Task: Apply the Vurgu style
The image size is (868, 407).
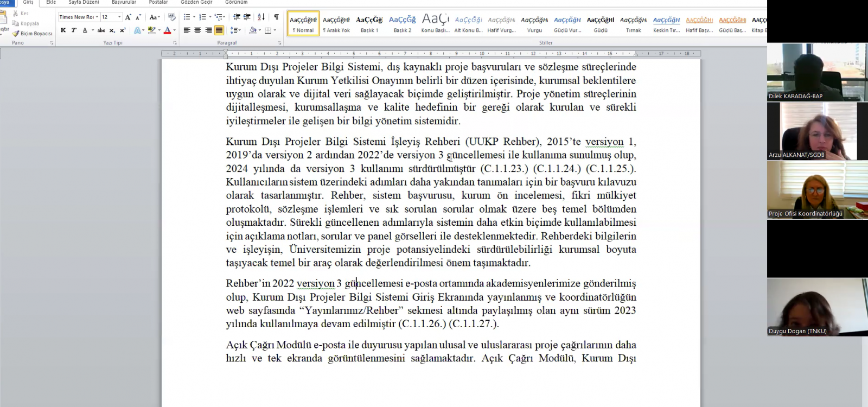Action: tap(534, 24)
